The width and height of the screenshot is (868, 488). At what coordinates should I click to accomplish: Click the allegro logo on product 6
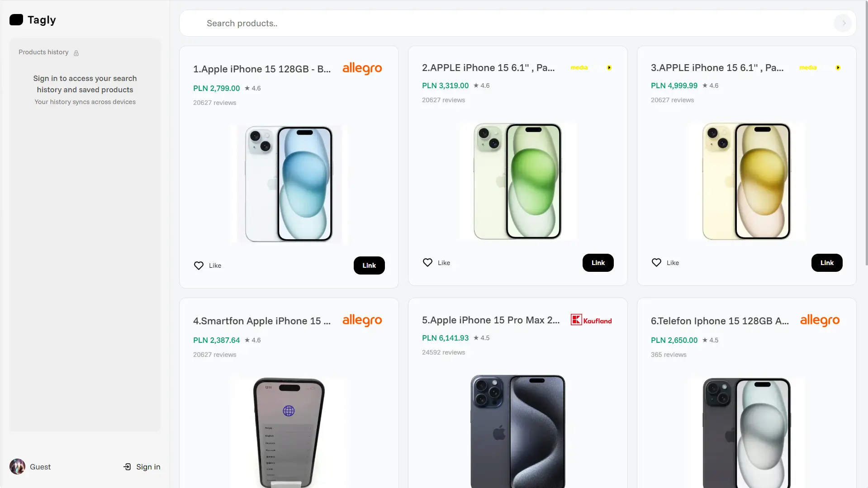tap(820, 320)
